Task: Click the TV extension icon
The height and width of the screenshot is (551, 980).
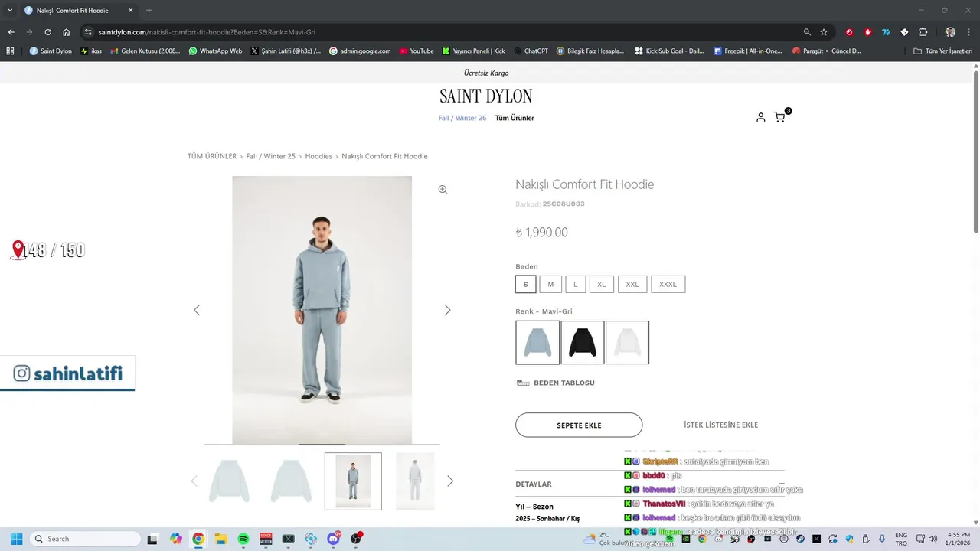Action: coord(886,32)
